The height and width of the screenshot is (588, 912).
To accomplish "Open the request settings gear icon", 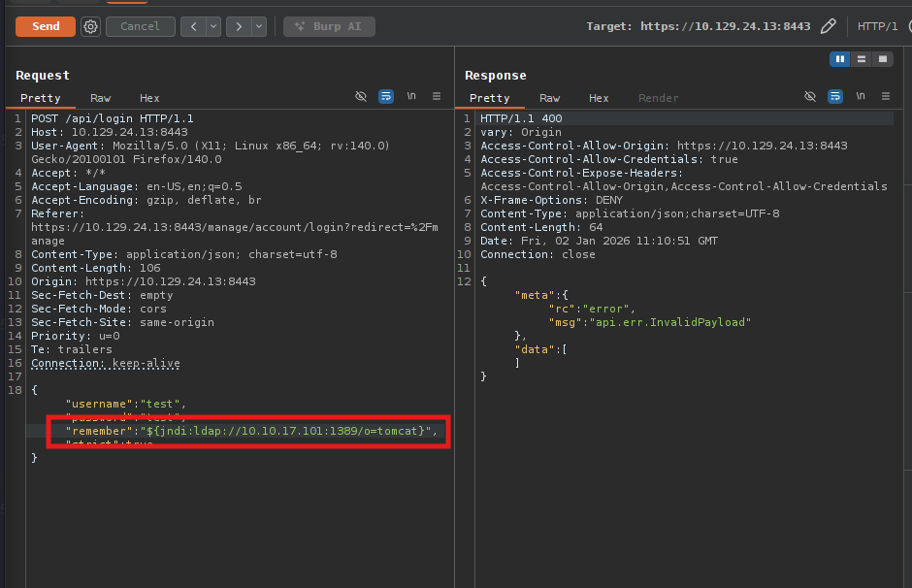I will point(91,26).
